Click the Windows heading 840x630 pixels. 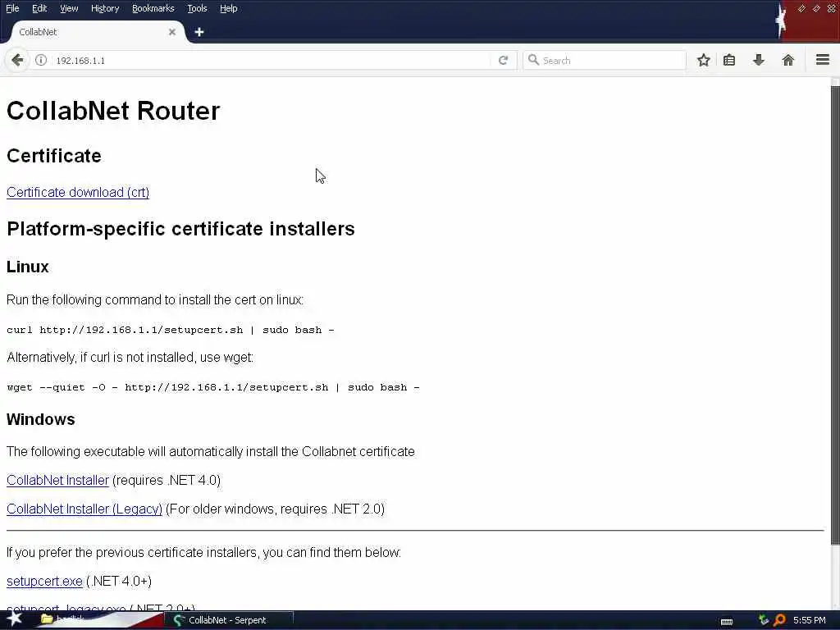[x=41, y=419]
